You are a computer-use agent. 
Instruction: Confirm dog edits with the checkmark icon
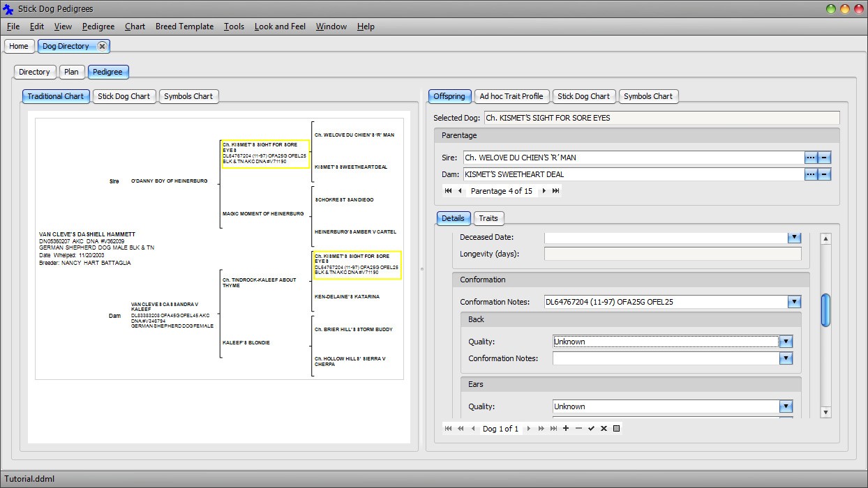pyautogui.click(x=591, y=429)
